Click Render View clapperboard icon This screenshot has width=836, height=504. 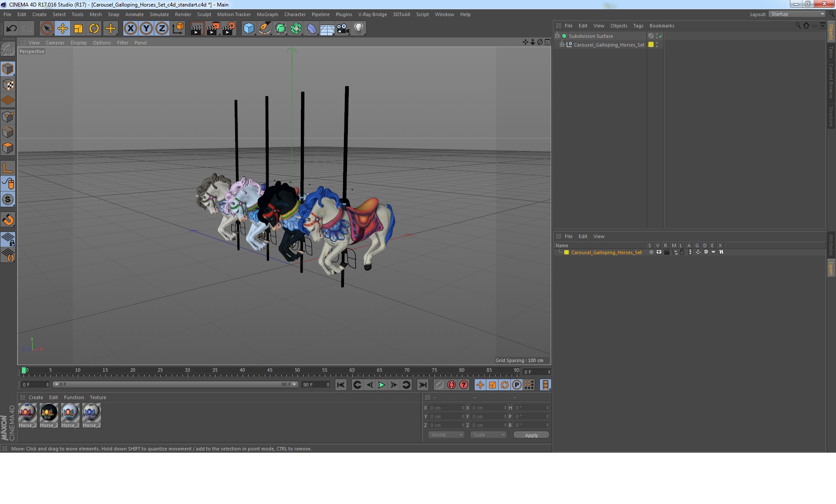click(197, 29)
